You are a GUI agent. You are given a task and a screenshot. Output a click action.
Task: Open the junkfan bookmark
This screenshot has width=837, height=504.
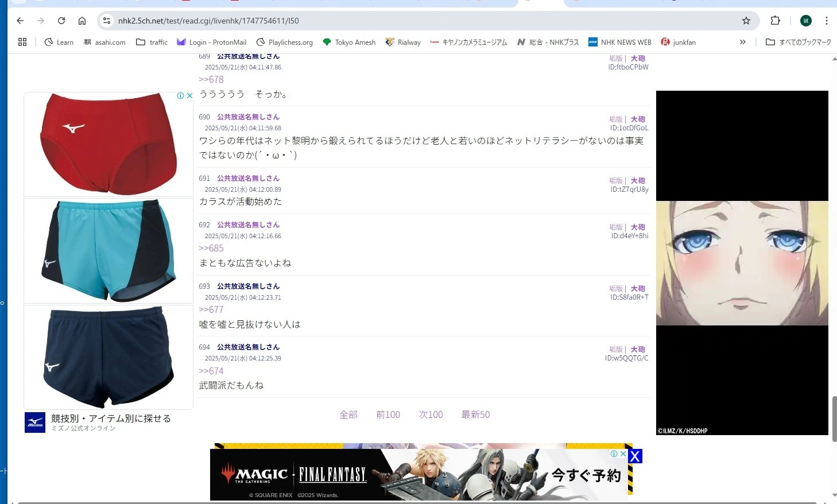click(678, 42)
